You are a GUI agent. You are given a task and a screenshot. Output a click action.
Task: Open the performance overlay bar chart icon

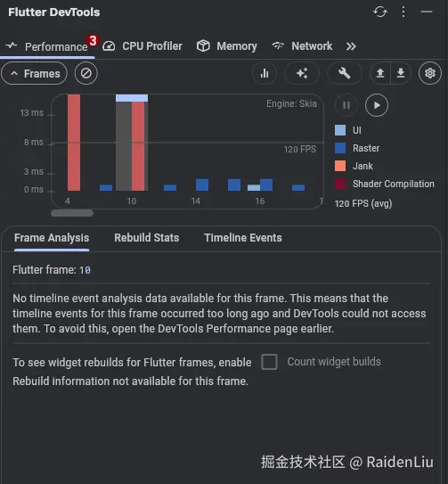(265, 73)
